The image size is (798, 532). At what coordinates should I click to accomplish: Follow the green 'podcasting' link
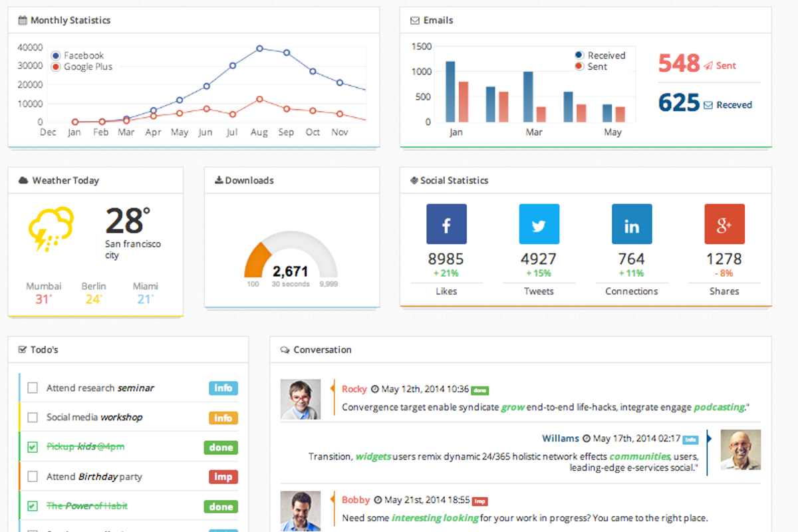pos(719,407)
